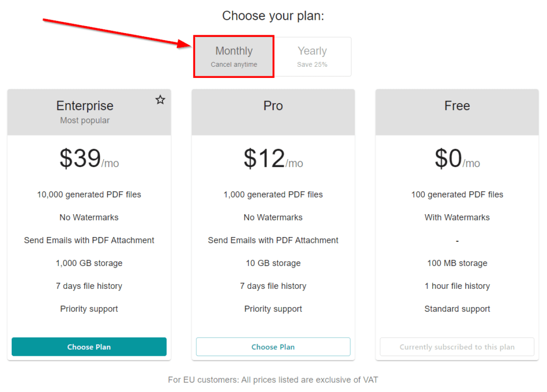Choose the Pro plan
Image resolution: width=547 pixels, height=392 pixels.
(273, 347)
